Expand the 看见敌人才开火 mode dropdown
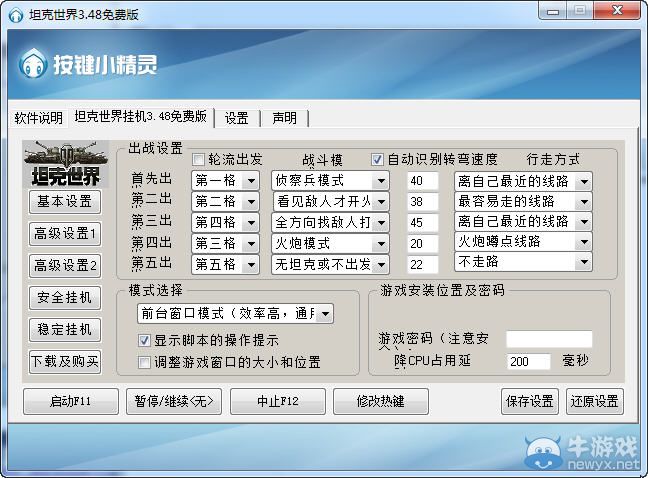 click(x=330, y=202)
